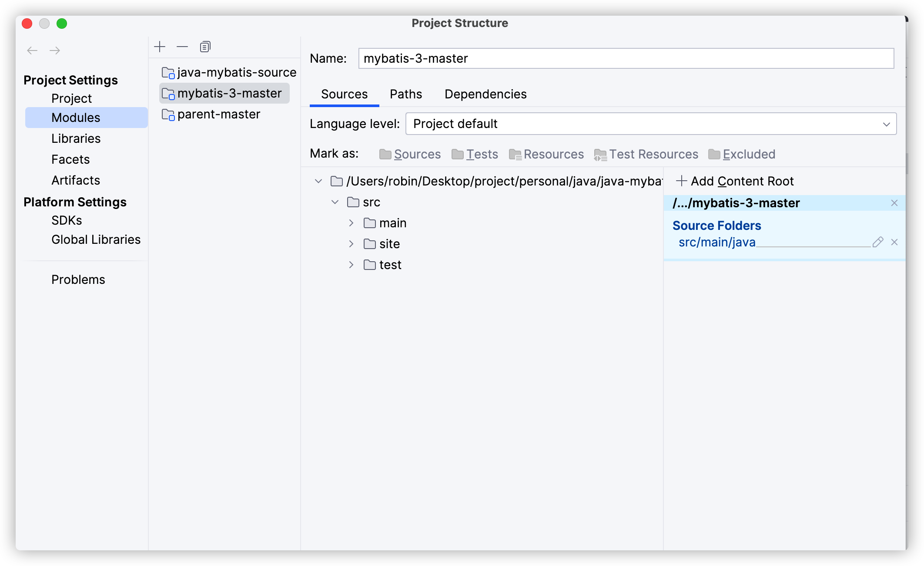Select Language level dropdown
The image size is (924, 566).
(x=651, y=124)
